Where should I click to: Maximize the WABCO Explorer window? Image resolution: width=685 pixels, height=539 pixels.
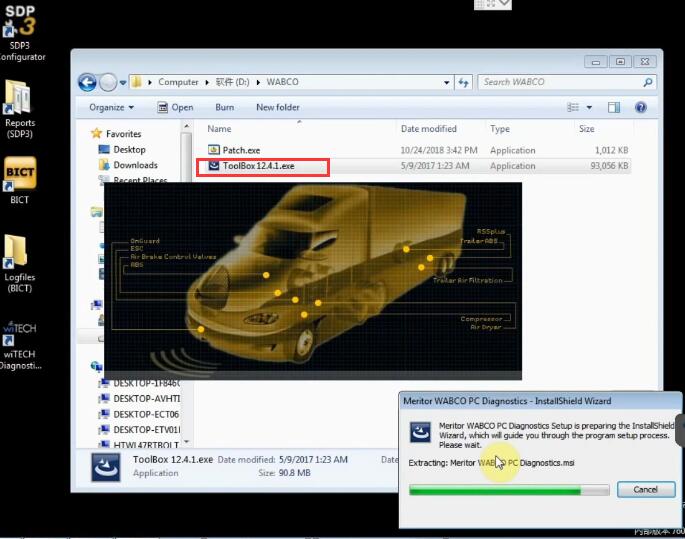click(x=620, y=62)
